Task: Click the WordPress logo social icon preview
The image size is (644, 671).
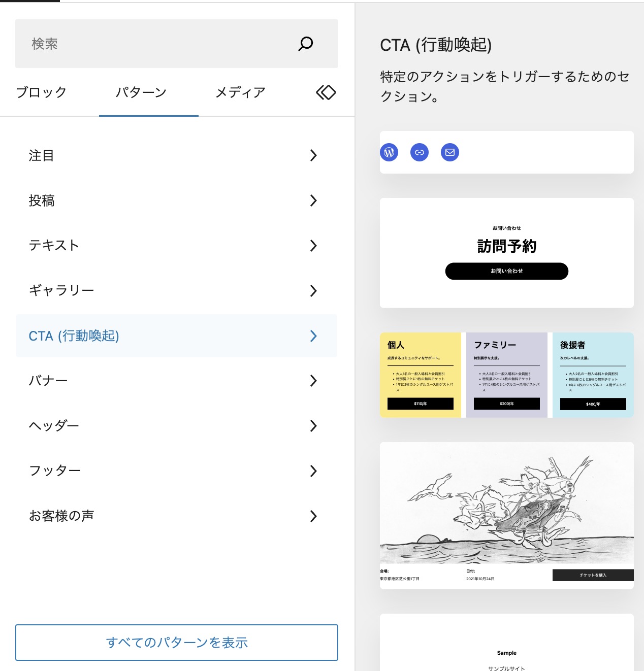Action: (x=389, y=152)
